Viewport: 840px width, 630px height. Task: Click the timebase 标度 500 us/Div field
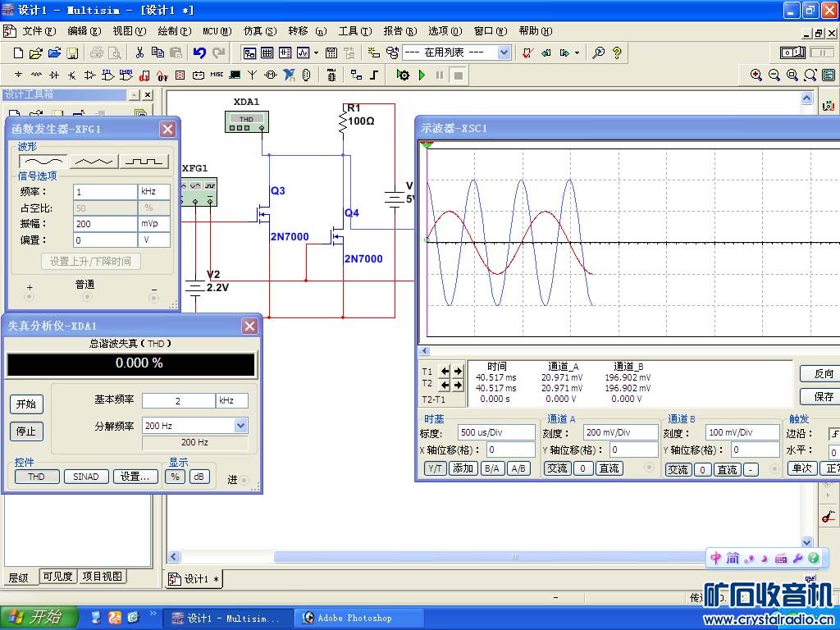click(496, 432)
